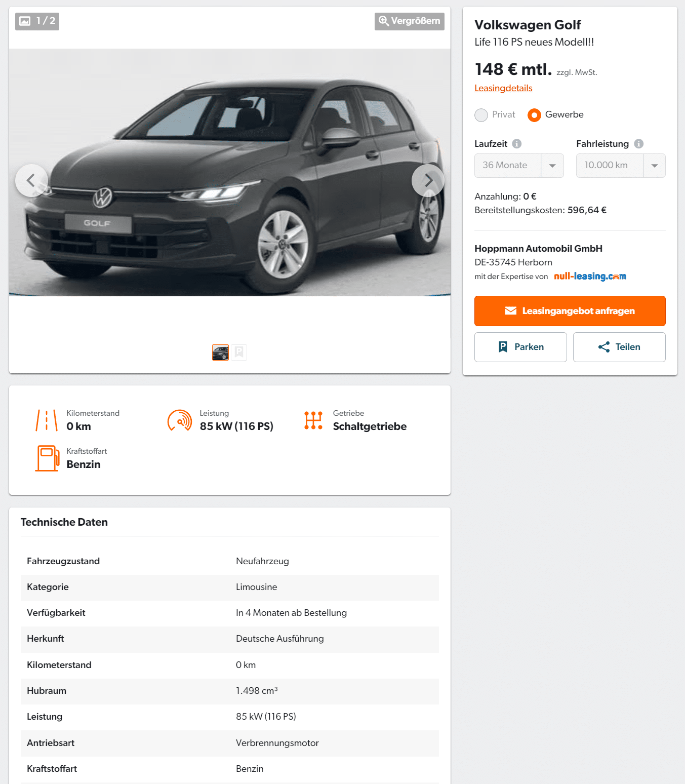Click Leasingangebot anfragen button
Viewport: 685px width, 784px height.
[x=570, y=311]
